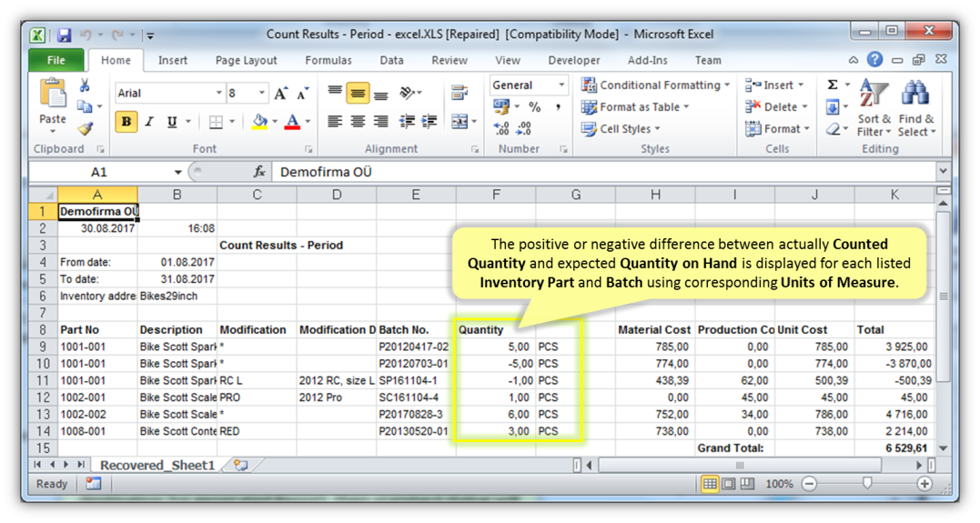Click Increase Decimal icon
Screen dimensions: 980x523
point(501,128)
